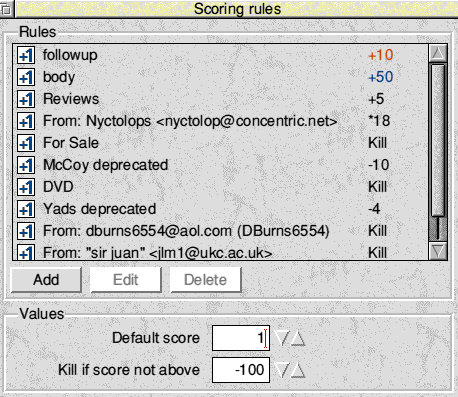Click the *18 score of Nyctolops
Screen dimensions: 458x397
(379, 121)
